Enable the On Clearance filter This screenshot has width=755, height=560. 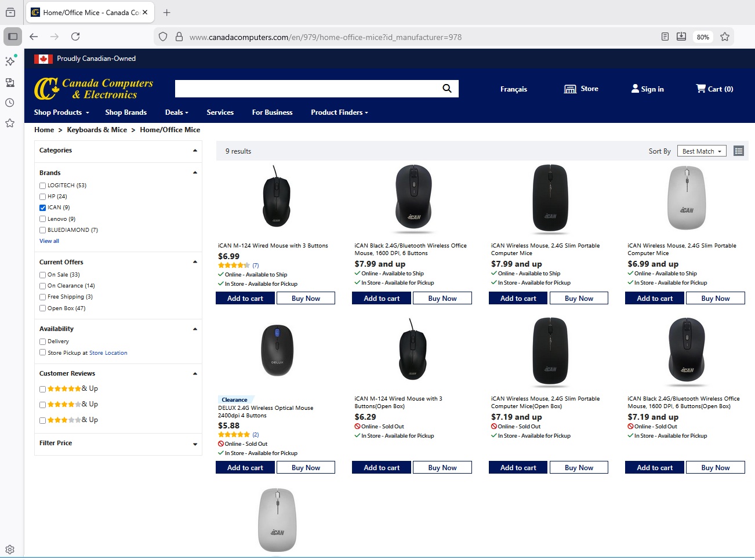pos(42,286)
